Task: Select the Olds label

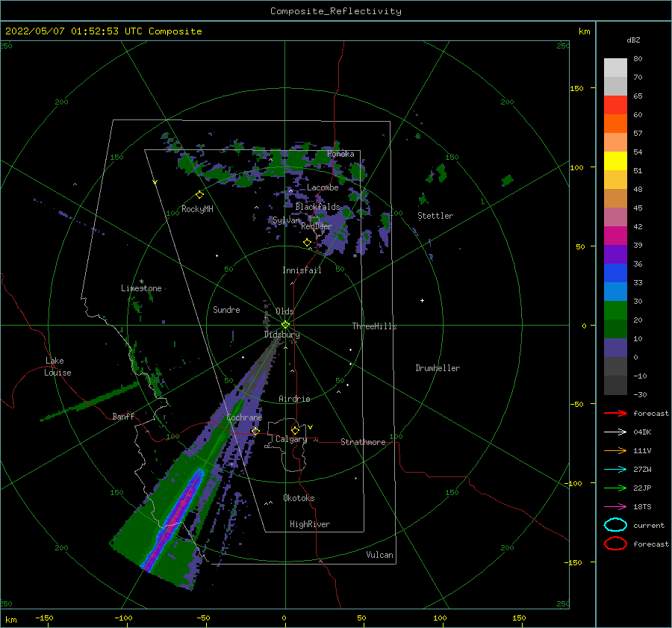Action: pos(284,311)
